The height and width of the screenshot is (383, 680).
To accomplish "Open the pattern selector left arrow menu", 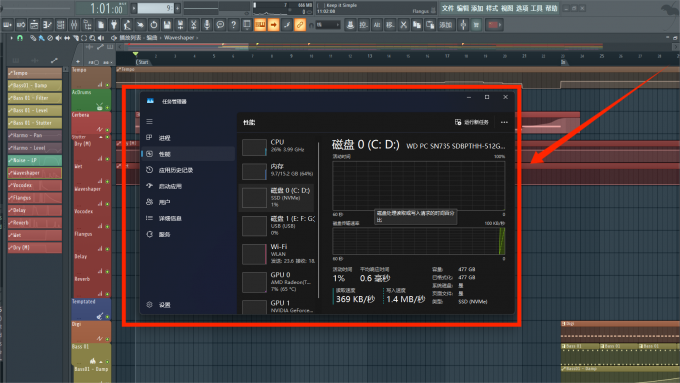I will [134, 8].
